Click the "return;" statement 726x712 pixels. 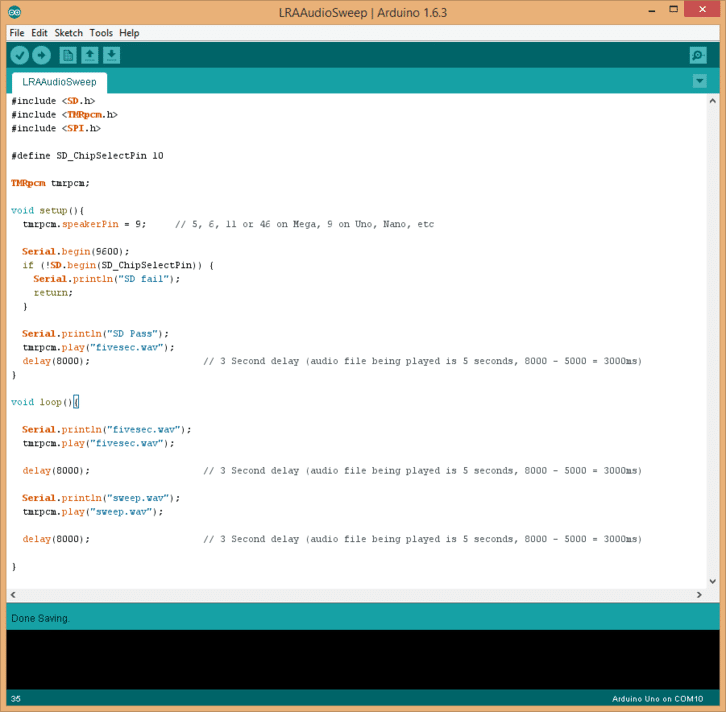[x=53, y=293]
